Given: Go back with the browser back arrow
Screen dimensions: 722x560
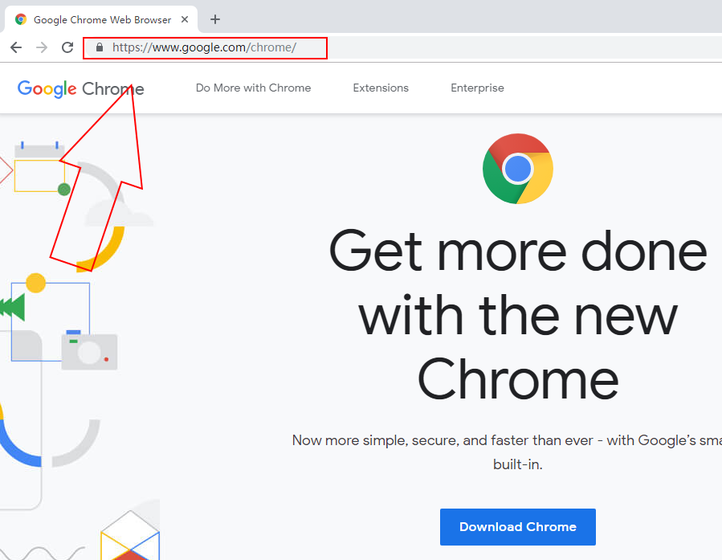Looking at the screenshot, I should (x=16, y=47).
